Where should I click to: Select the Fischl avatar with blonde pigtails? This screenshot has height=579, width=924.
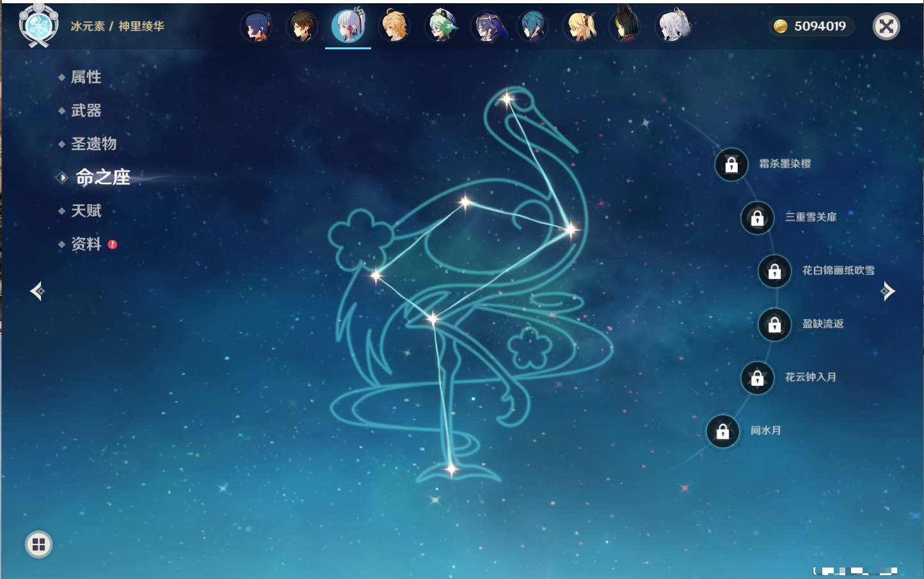(580, 27)
